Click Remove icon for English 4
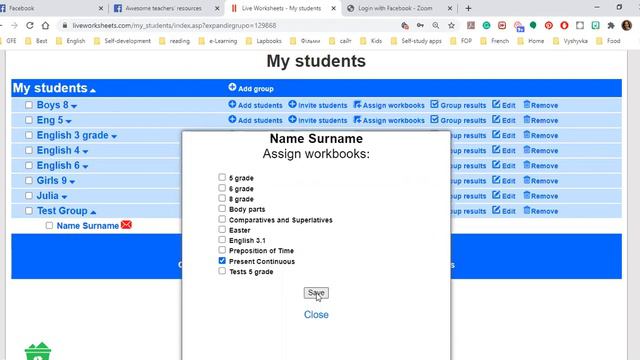This screenshot has height=360, width=640. (527, 149)
